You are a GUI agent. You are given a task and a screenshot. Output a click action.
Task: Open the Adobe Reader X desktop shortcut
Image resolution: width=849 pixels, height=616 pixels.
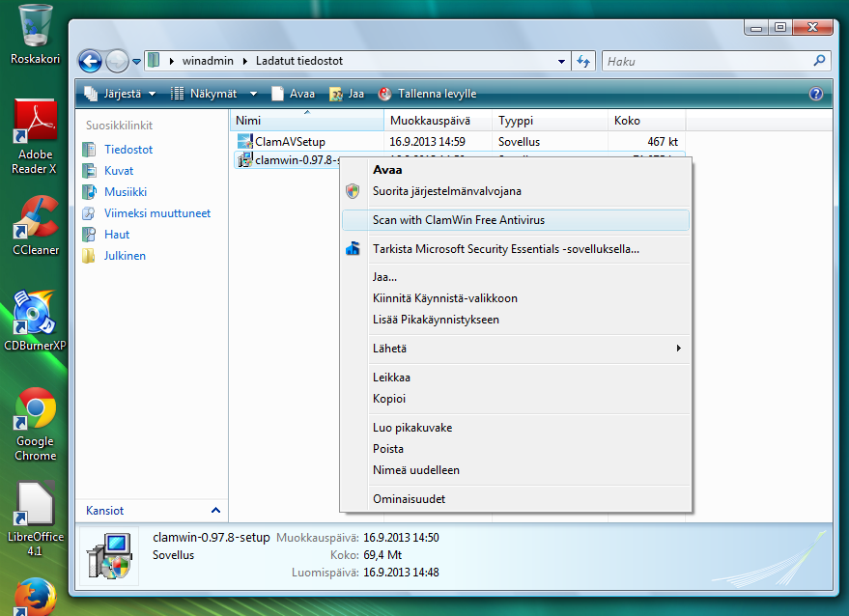tap(35, 137)
